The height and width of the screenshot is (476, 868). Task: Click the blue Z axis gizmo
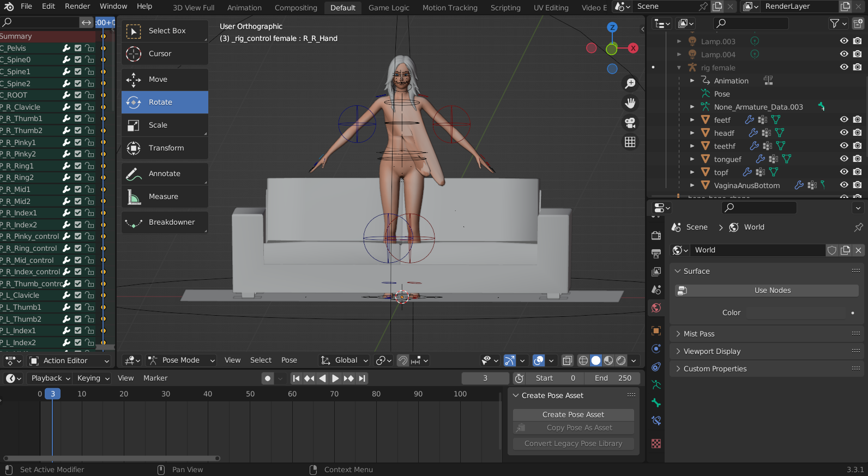[x=612, y=27]
